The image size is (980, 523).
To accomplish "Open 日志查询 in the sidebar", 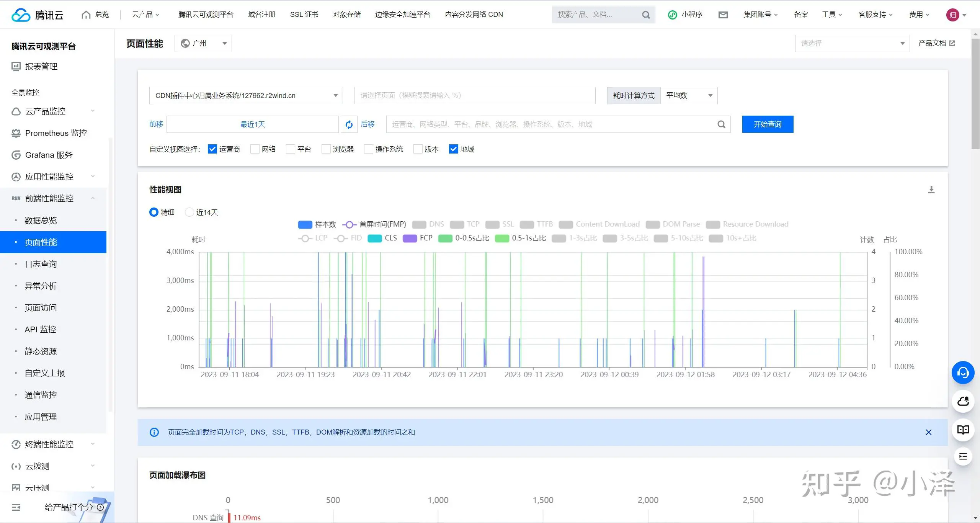I will click(x=41, y=264).
